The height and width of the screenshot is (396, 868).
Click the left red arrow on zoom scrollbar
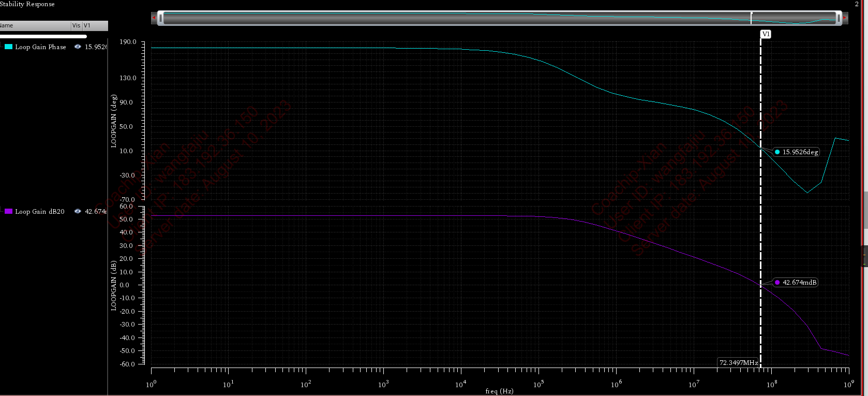[x=154, y=18]
